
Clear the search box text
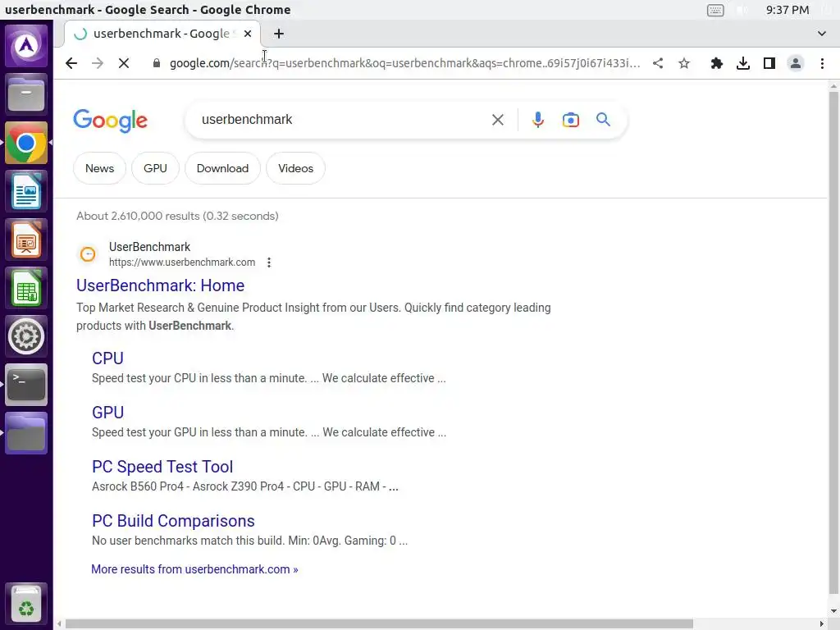tap(498, 120)
